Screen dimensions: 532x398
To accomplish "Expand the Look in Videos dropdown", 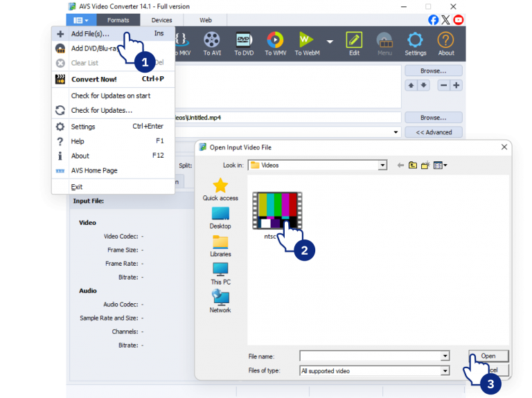I will (x=382, y=165).
